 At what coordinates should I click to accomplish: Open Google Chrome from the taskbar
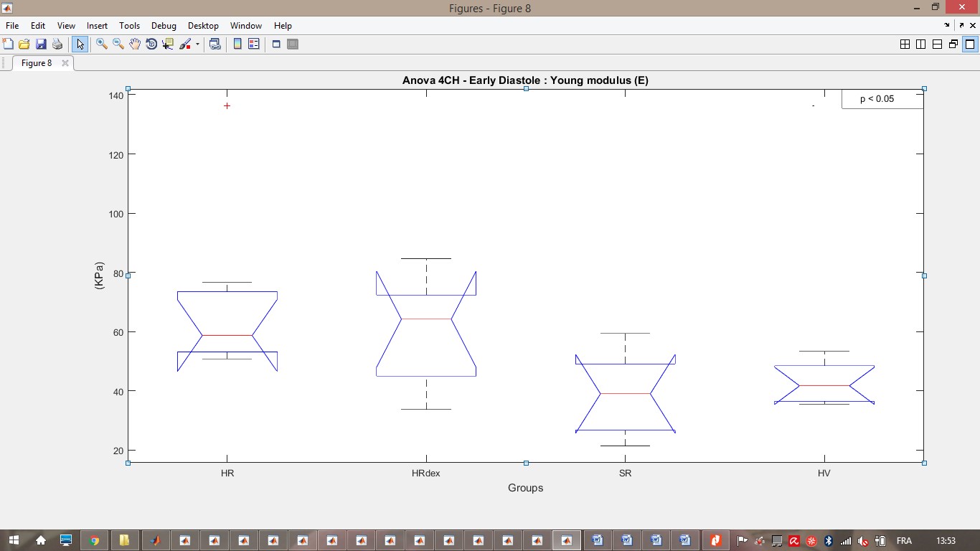coord(94,540)
